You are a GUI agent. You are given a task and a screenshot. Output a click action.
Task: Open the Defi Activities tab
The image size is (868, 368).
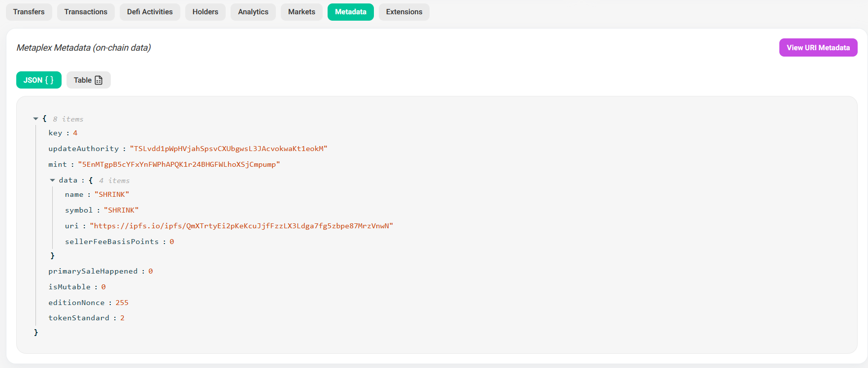tap(150, 12)
